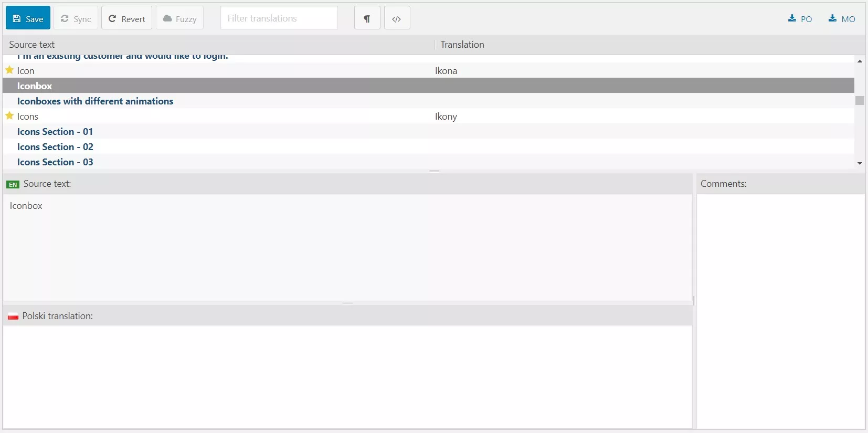Viewport: 868px width, 433px height.
Task: Click the star icon beside 'Icon'
Action: coord(9,70)
